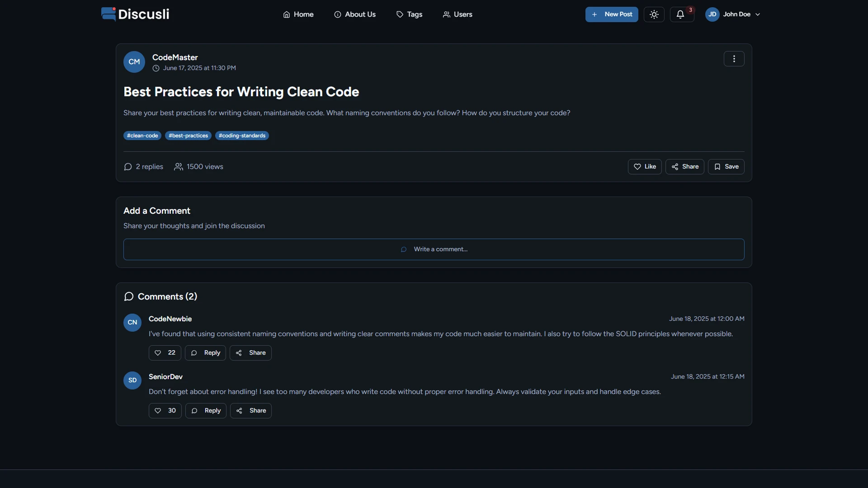Toggle the light/dark theme sun icon

[654, 14]
